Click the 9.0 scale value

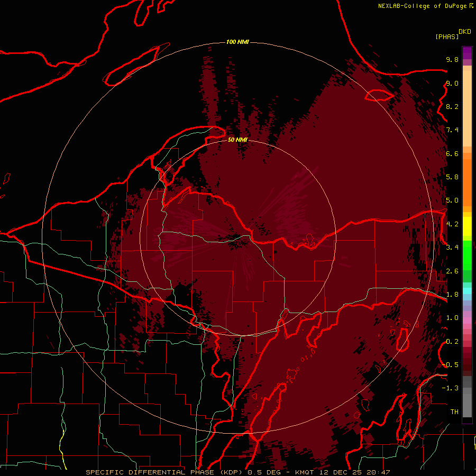pyautogui.click(x=452, y=83)
